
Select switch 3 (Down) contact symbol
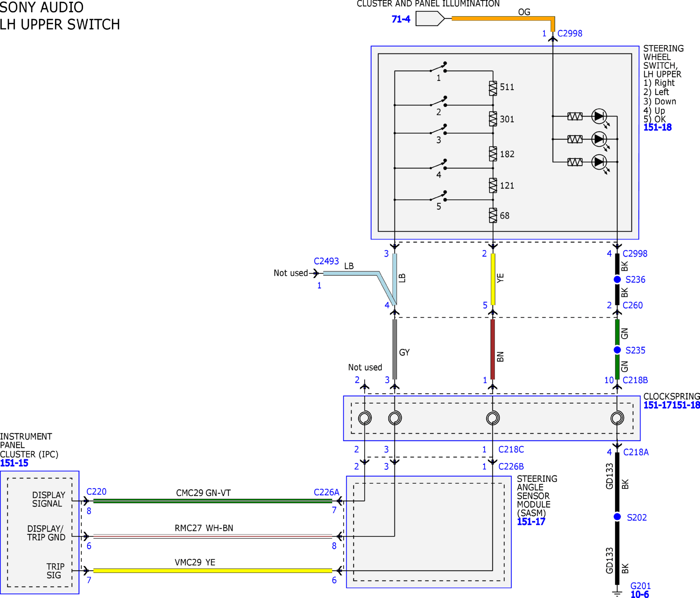[x=438, y=129]
